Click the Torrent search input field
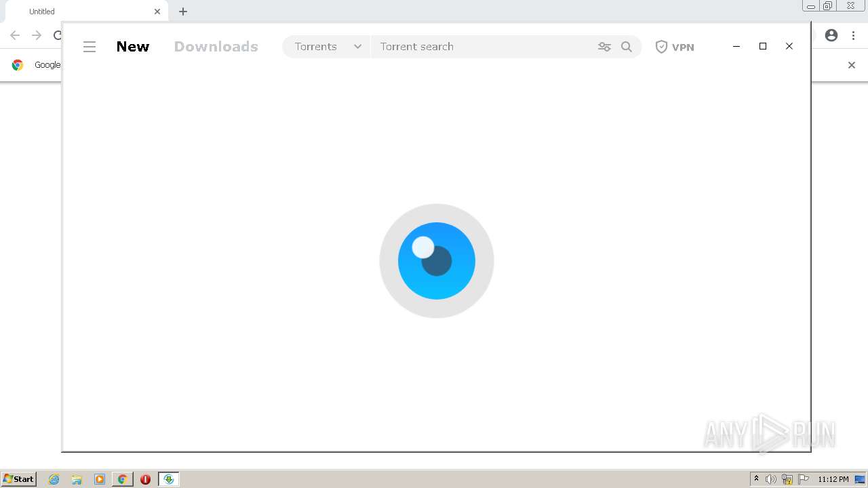868x488 pixels. click(x=483, y=47)
